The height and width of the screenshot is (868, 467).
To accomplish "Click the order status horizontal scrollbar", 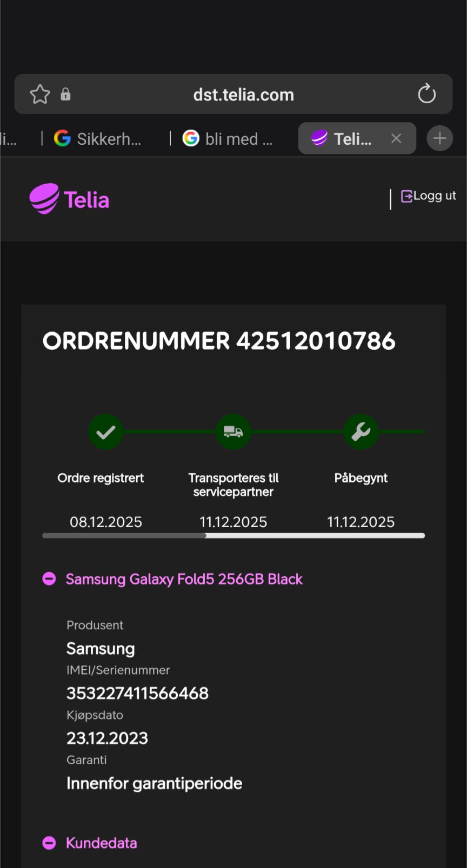I will pos(234,536).
